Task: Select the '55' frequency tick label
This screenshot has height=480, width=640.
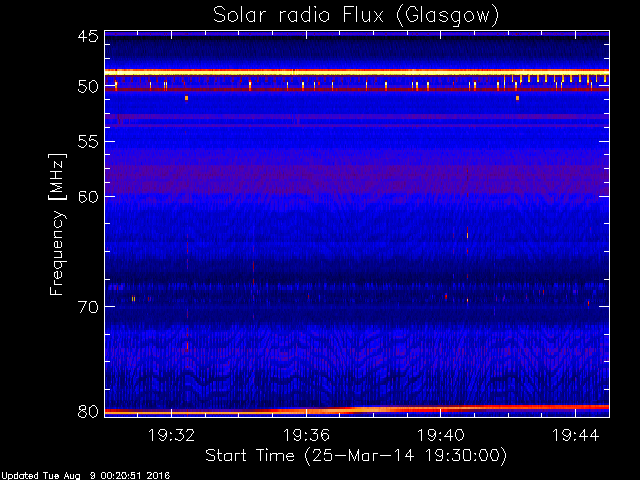Action: pos(88,142)
